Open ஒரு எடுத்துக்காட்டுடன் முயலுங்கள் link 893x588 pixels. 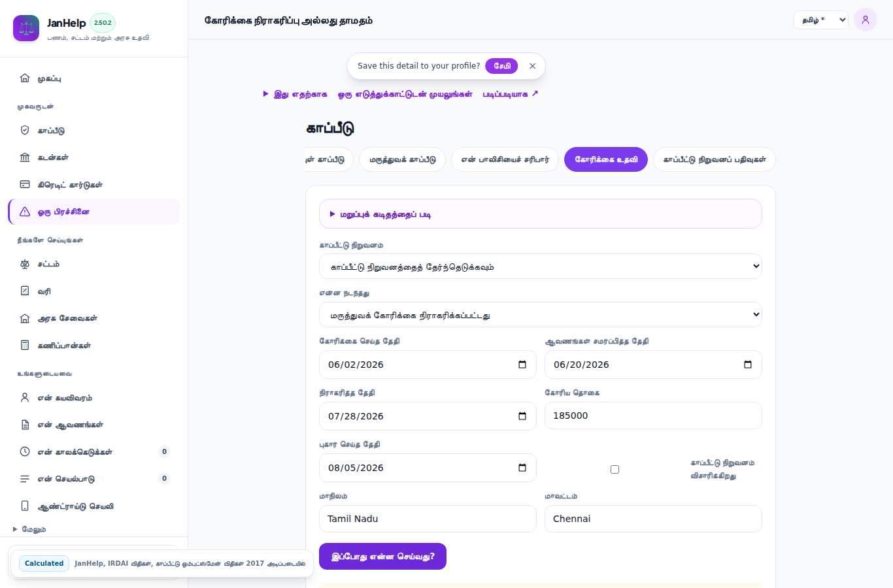coord(405,94)
